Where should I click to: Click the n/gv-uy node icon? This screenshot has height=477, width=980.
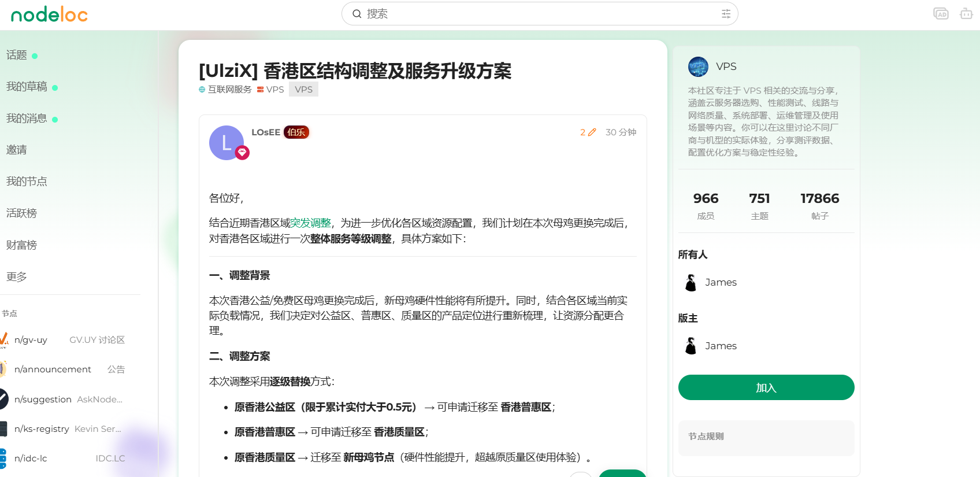tap(3, 340)
